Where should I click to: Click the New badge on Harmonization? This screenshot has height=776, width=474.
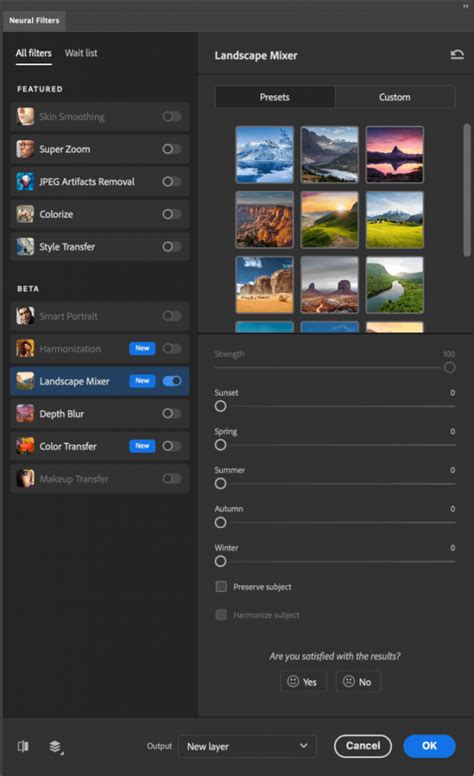tap(142, 348)
